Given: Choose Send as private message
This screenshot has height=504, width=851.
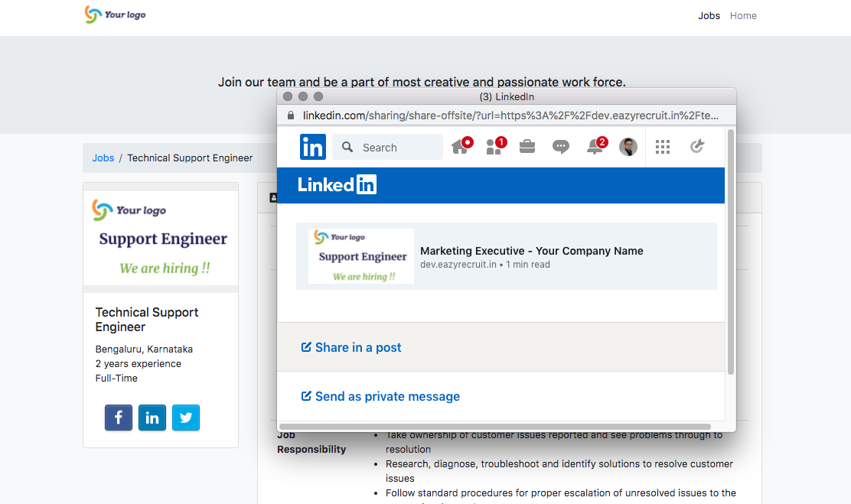Looking at the screenshot, I should pyautogui.click(x=380, y=397).
